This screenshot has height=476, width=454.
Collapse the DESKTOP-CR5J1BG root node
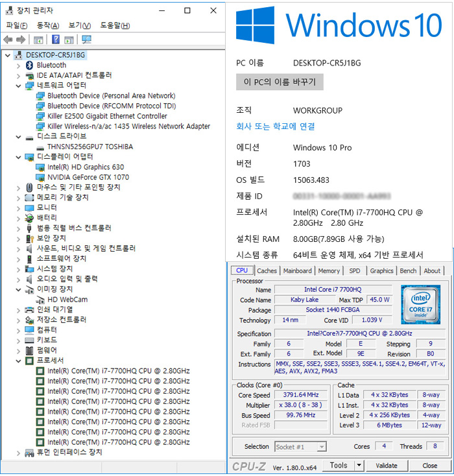(x=8, y=55)
